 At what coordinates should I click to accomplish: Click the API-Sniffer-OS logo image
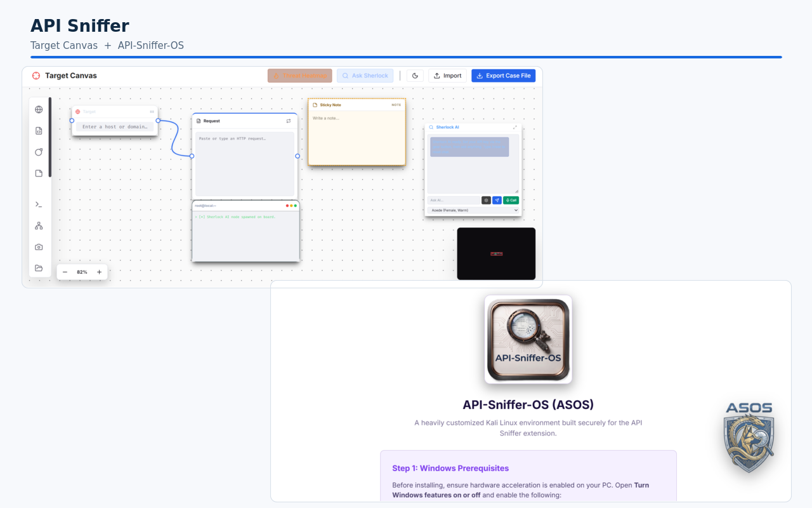click(x=528, y=339)
